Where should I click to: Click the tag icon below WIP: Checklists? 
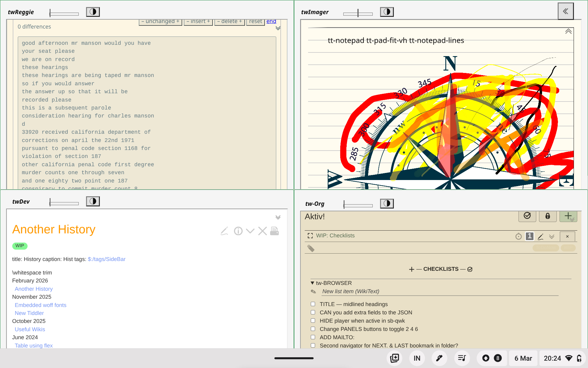coord(311,248)
